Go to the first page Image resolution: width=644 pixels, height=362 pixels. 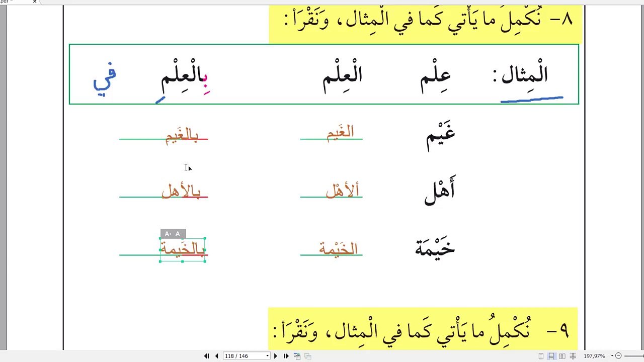(x=206, y=356)
